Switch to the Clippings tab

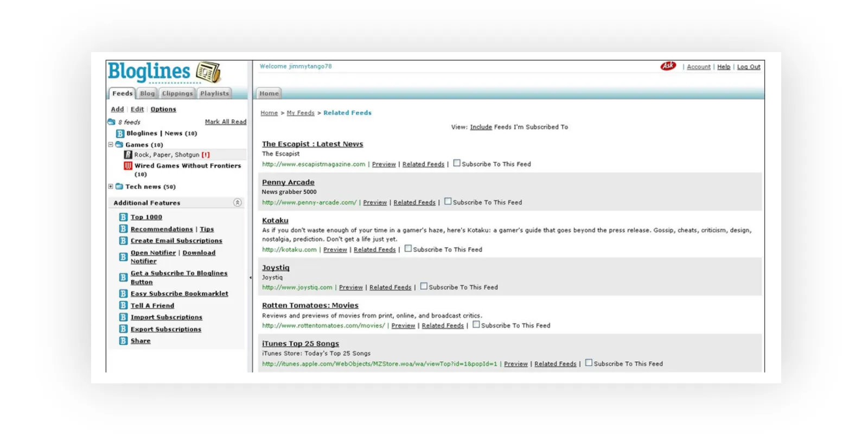(177, 93)
